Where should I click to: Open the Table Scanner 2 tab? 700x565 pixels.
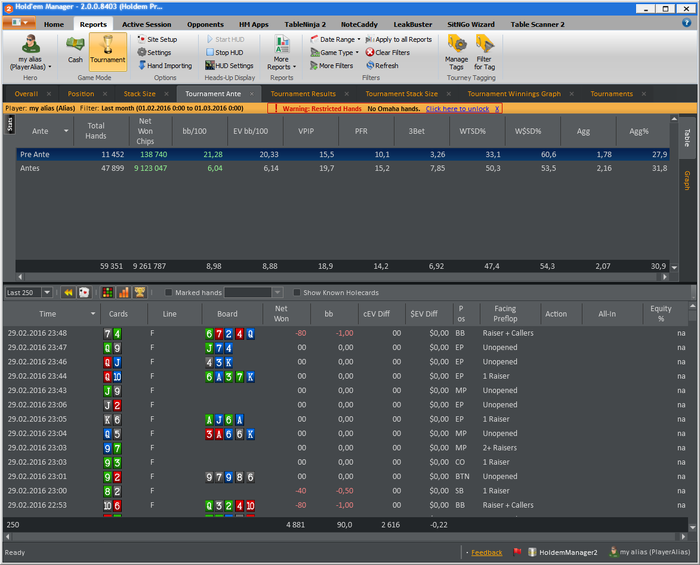coord(538,25)
